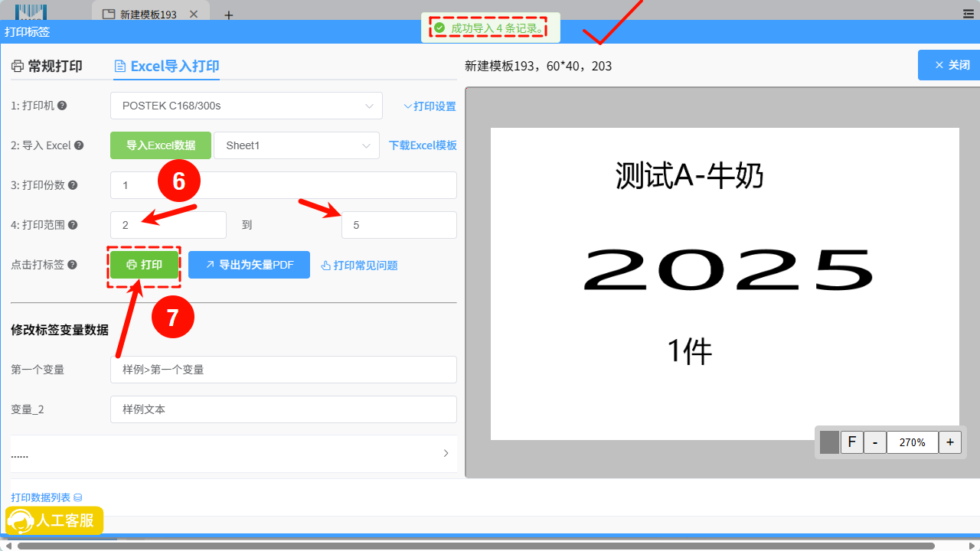Close the 新建模板193 tab with its X
The width and height of the screenshot is (980, 551).
click(193, 15)
